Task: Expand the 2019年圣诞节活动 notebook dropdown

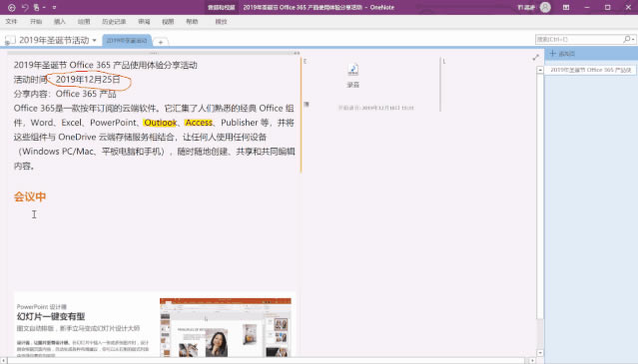Action: (95, 40)
